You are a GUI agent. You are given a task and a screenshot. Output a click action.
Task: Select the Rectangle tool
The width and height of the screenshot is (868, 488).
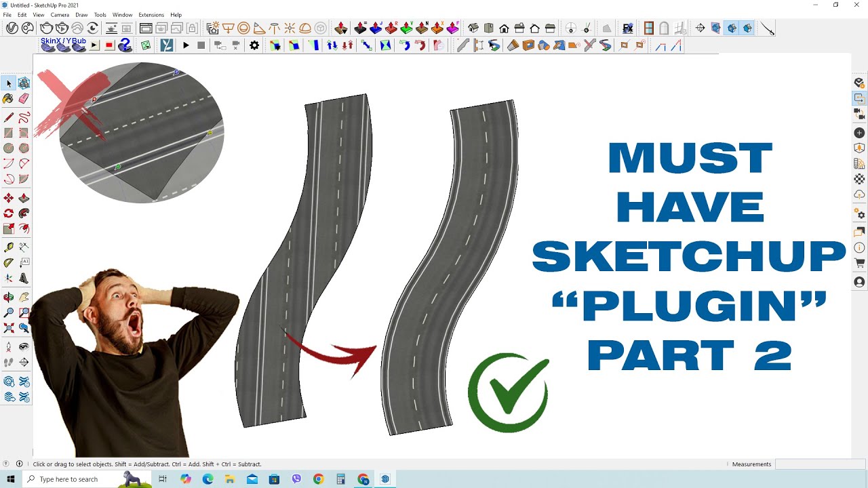[x=9, y=133]
